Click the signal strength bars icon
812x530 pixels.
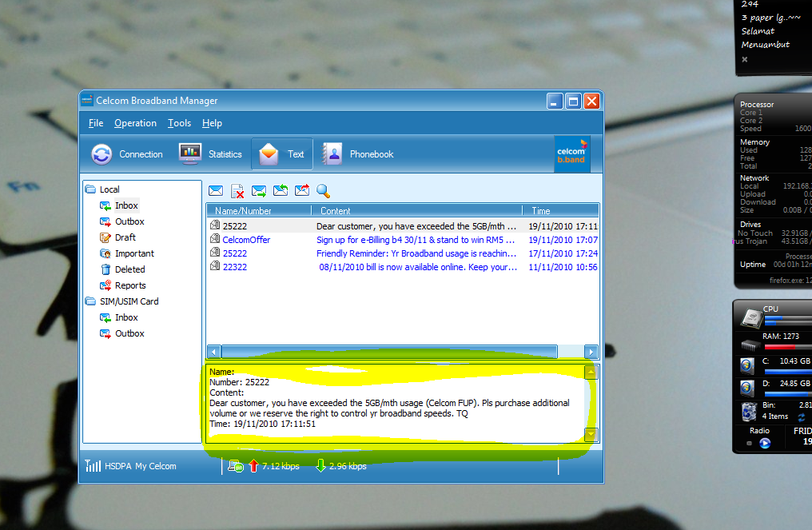[x=93, y=465]
